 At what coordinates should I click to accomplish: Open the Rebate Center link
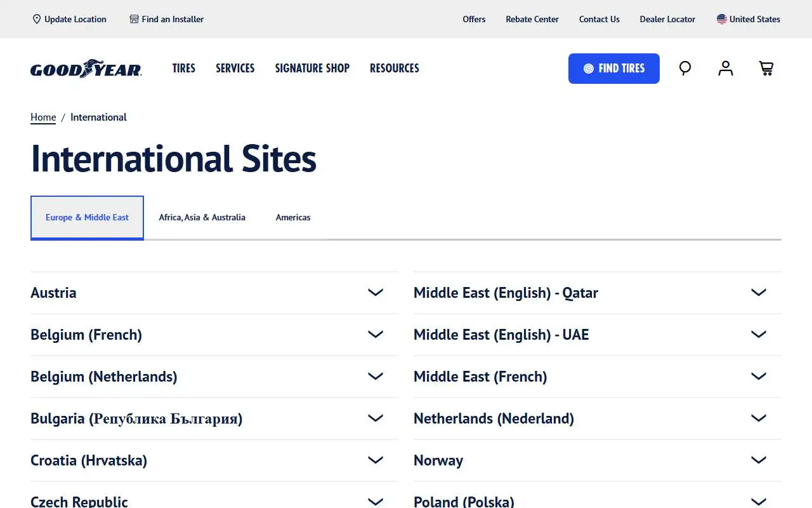pos(532,19)
